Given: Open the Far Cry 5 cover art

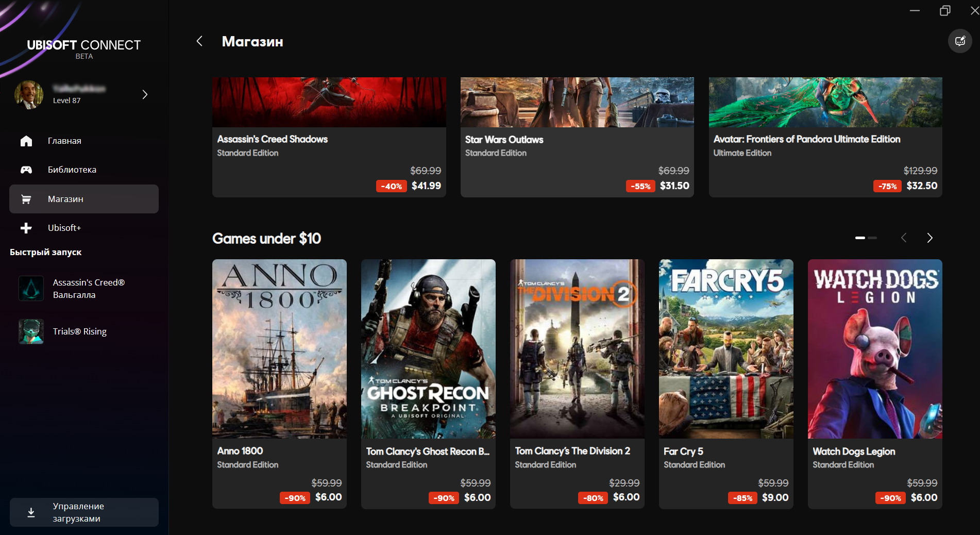Looking at the screenshot, I should tap(726, 349).
